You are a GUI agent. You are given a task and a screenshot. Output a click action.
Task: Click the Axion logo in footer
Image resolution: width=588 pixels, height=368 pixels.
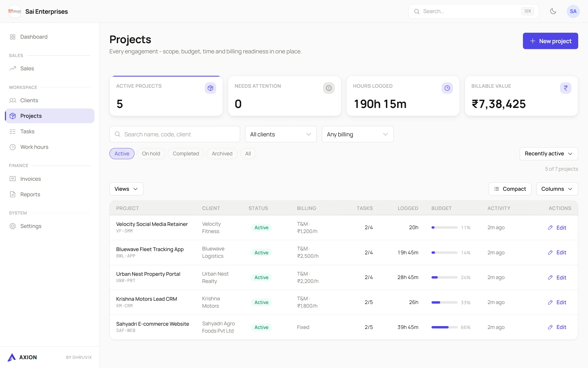[12, 357]
